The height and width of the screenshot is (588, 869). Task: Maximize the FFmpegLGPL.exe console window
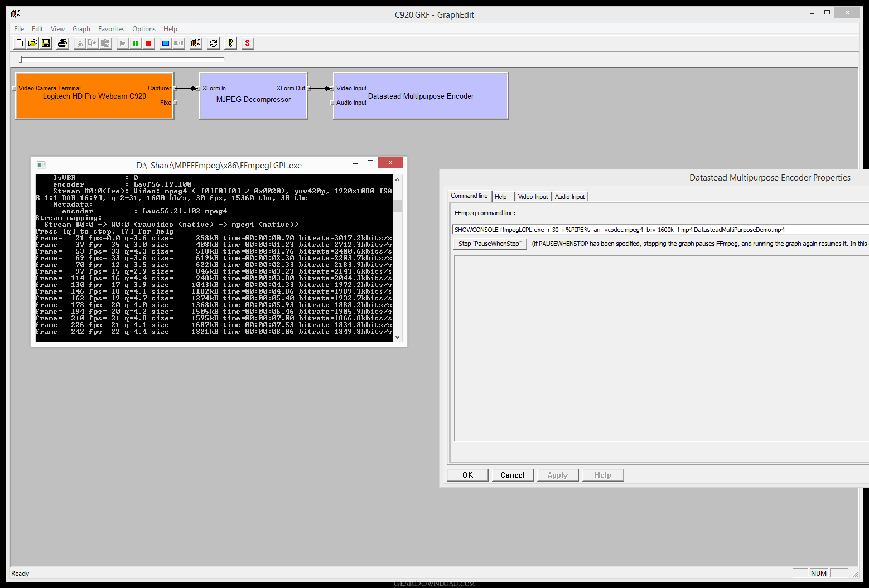tap(370, 163)
